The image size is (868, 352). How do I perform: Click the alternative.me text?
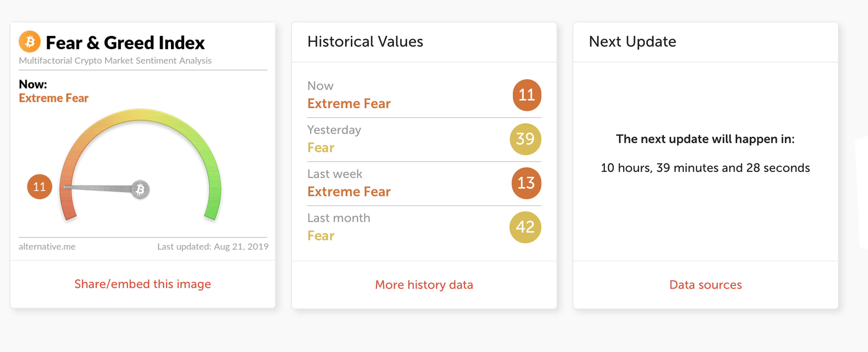pyautogui.click(x=47, y=247)
